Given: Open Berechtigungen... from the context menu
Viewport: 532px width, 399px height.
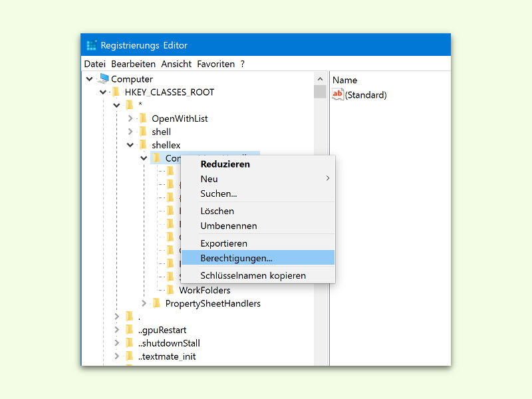Looking at the screenshot, I should pos(258,258).
